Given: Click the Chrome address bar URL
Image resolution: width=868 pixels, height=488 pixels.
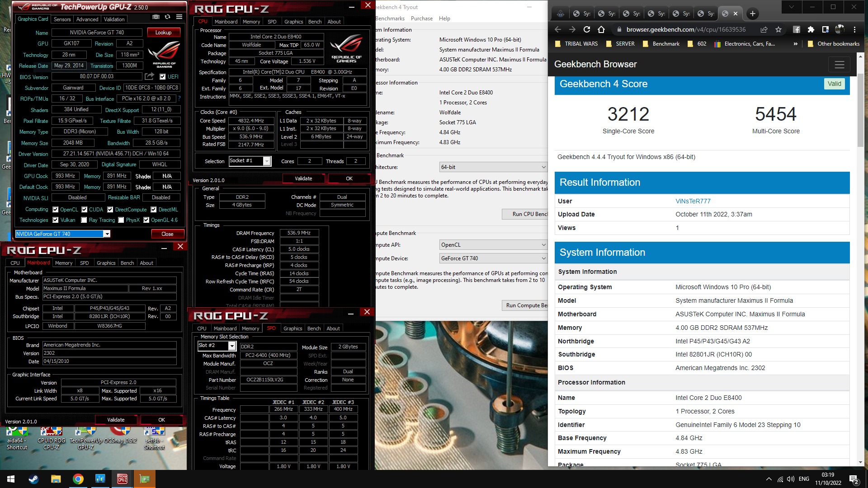Looking at the screenshot, I should (x=686, y=29).
